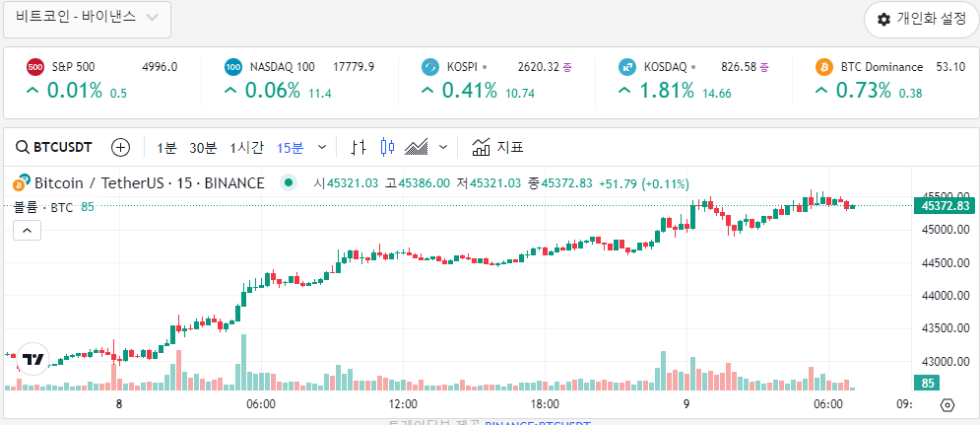
Task: Click the 볼륨 · BTC indicator label
Action: click(x=43, y=207)
